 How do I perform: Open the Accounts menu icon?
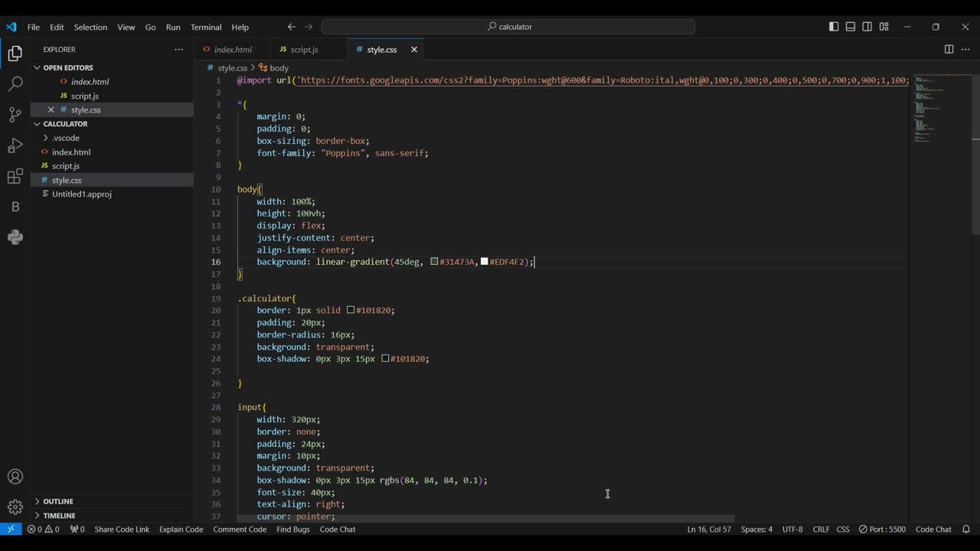[15, 477]
